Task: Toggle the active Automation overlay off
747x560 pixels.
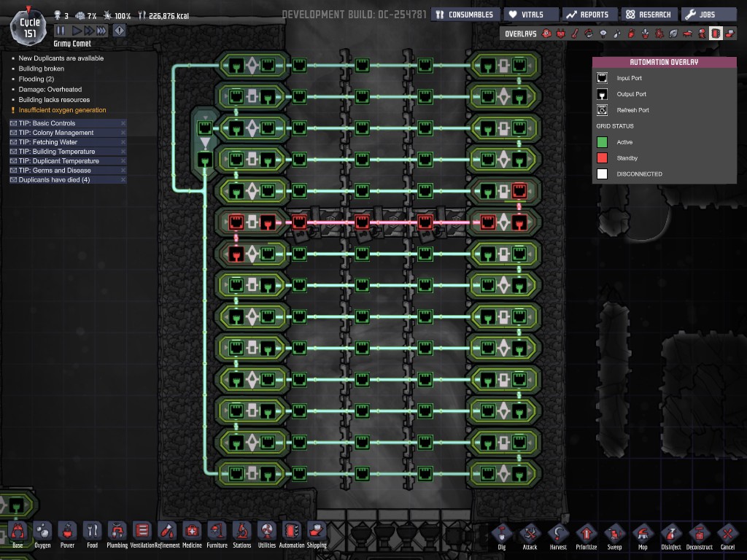Action: click(x=716, y=34)
